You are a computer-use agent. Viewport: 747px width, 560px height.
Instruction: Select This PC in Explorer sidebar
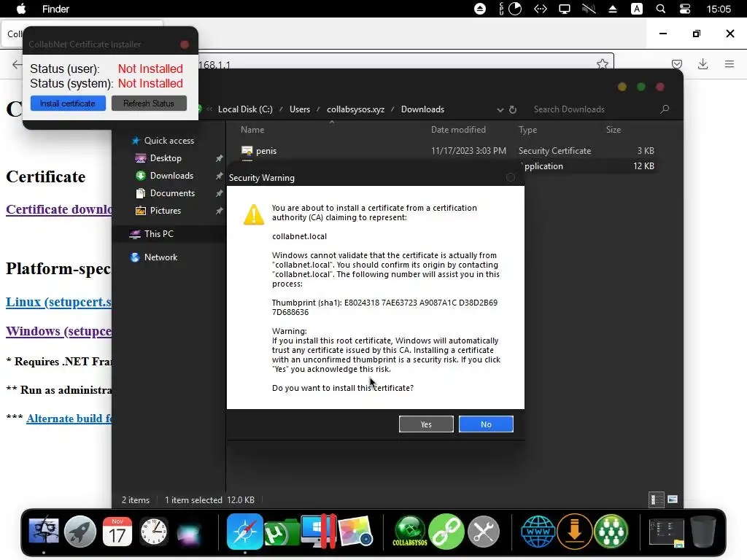[158, 234]
